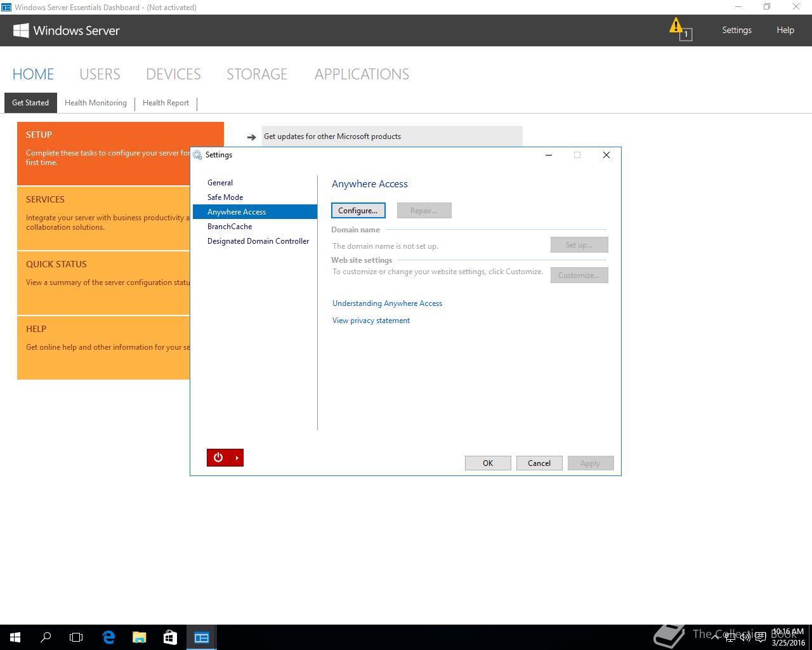Launch Microsoft Edge from taskbar
This screenshot has width=812, height=650.
pyautogui.click(x=108, y=637)
